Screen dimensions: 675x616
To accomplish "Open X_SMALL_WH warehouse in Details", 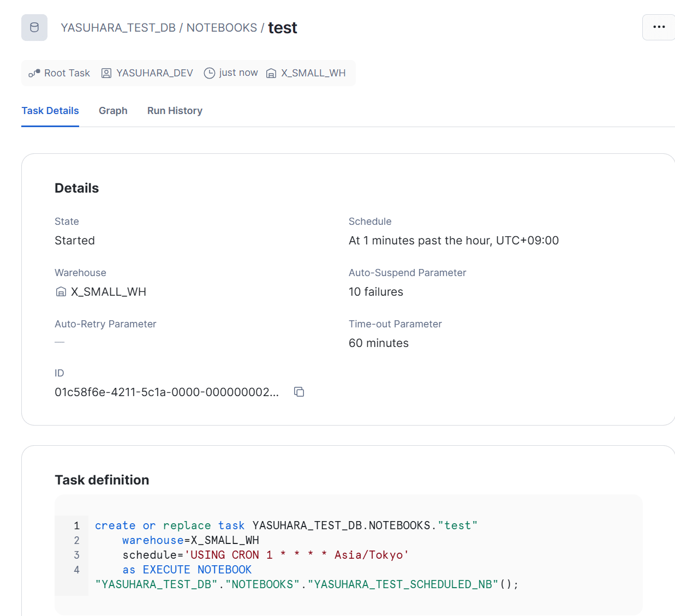I will [109, 292].
